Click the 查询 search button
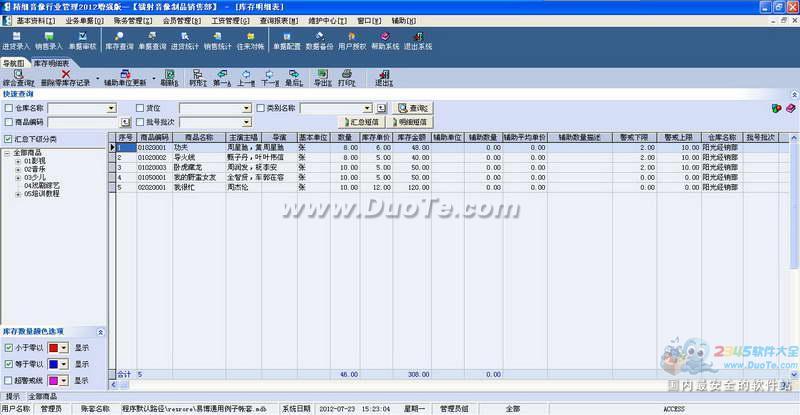The width and height of the screenshot is (800, 415). 415,108
